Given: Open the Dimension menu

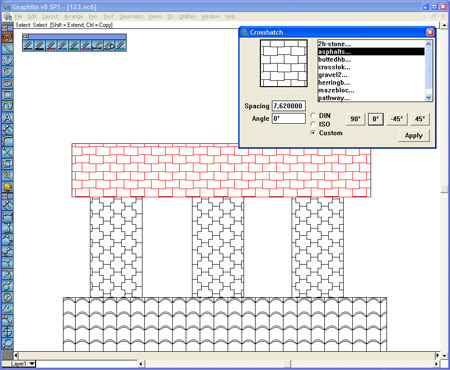Looking at the screenshot, I should click(x=131, y=16).
